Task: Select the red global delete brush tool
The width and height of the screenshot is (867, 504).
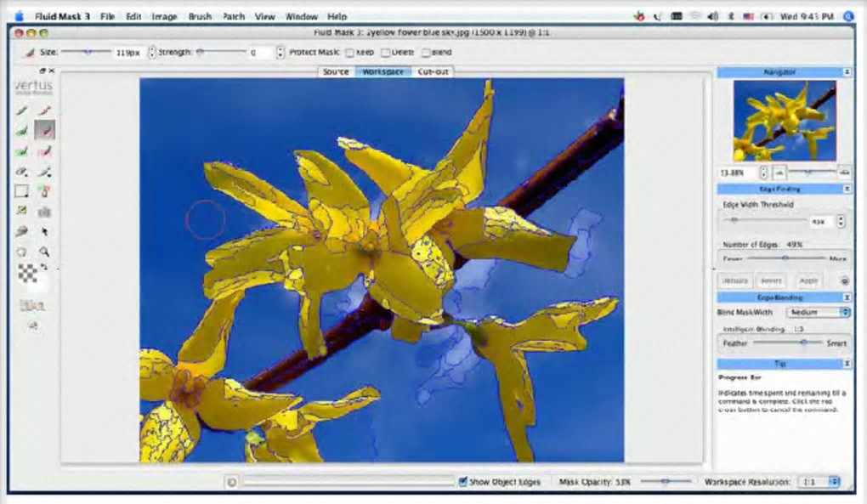Action: pyautogui.click(x=45, y=151)
